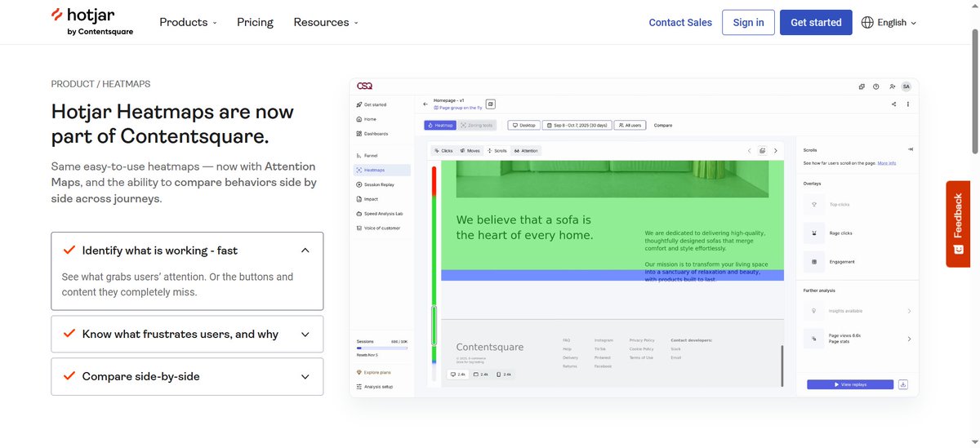Open Impact in the Contentsquare sidebar
Screen dimensions: 980x448
click(x=367, y=199)
